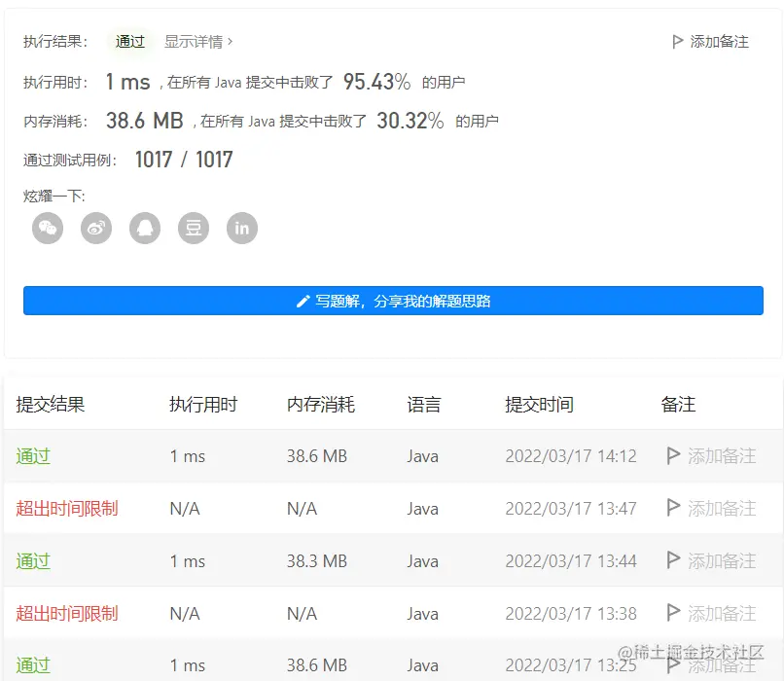Share result via WeChat icon

tap(48, 229)
